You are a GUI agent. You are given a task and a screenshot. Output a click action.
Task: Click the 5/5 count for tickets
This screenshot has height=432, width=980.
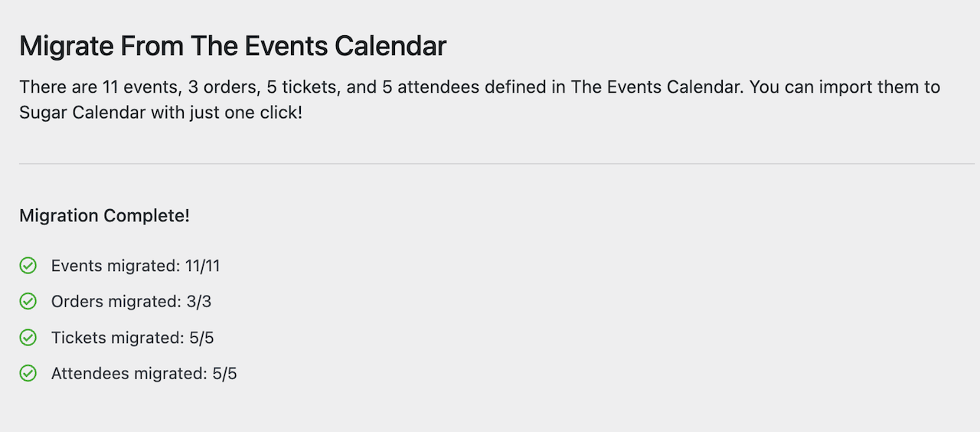pyautogui.click(x=201, y=338)
